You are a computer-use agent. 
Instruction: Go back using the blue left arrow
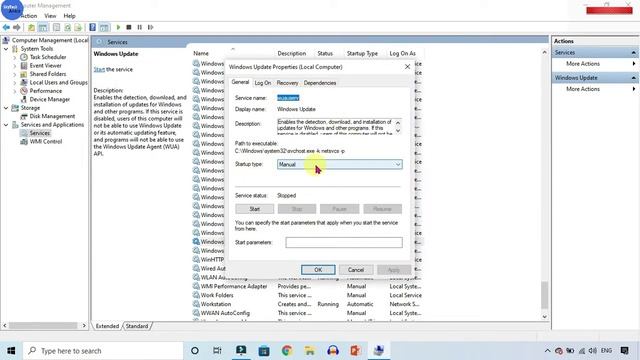click(x=6, y=27)
